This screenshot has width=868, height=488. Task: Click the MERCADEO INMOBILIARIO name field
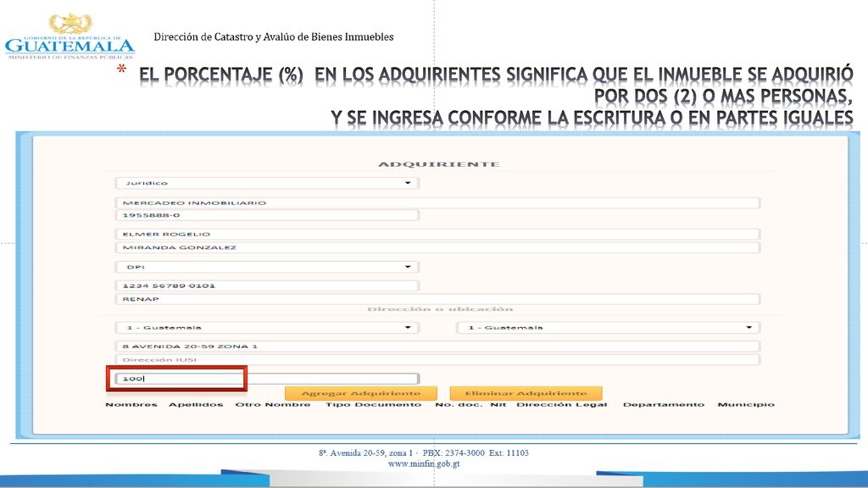437,203
